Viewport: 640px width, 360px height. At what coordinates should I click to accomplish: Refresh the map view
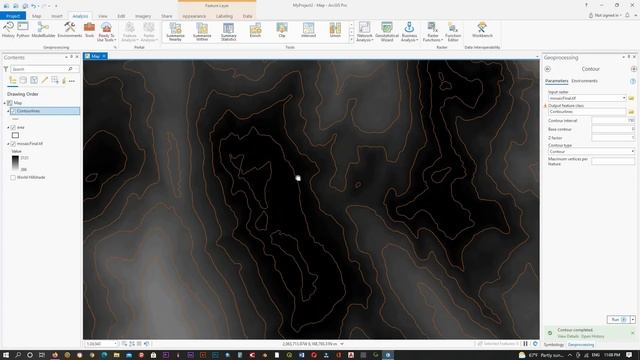(x=535, y=344)
